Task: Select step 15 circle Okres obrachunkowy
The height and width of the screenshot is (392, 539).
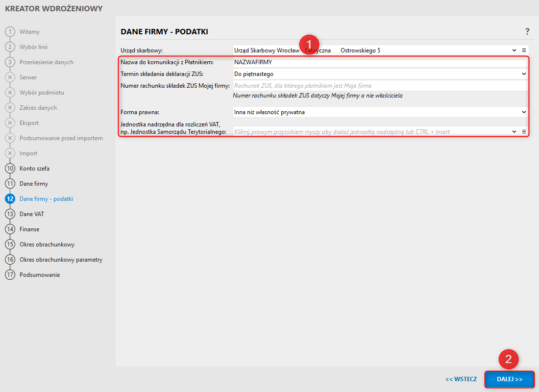Action: [10, 244]
